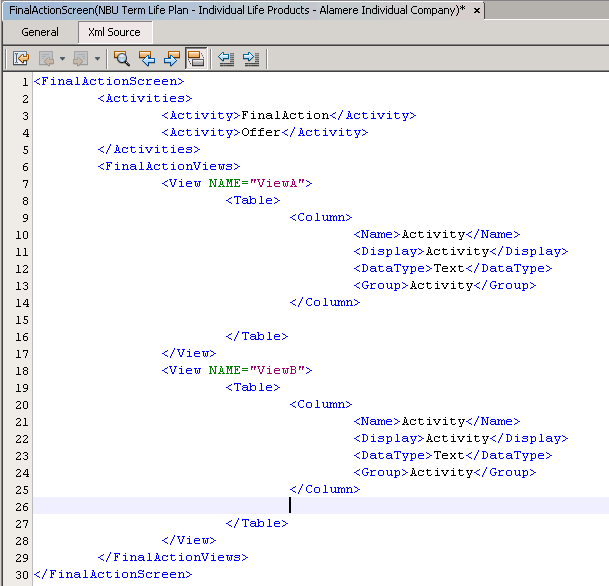The image size is (609, 586).
Task: Click the </Table> tag on line 27
Action: pyautogui.click(x=257, y=523)
